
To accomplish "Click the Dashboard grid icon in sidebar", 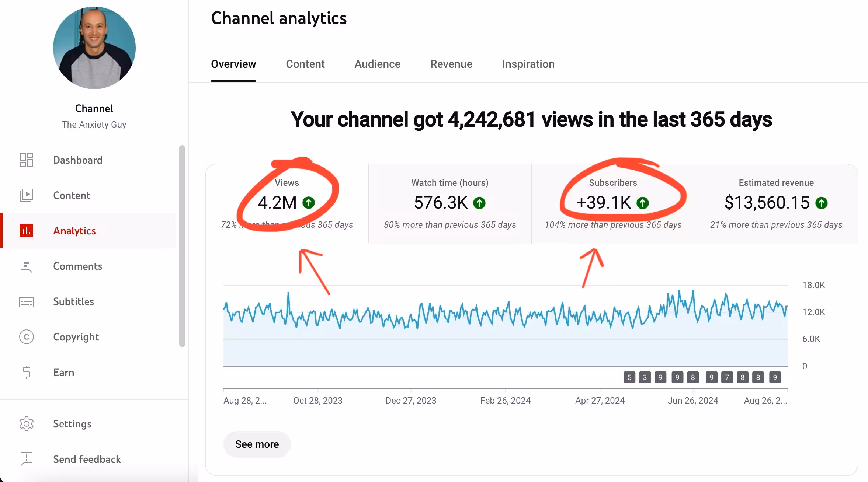I will click(x=27, y=160).
